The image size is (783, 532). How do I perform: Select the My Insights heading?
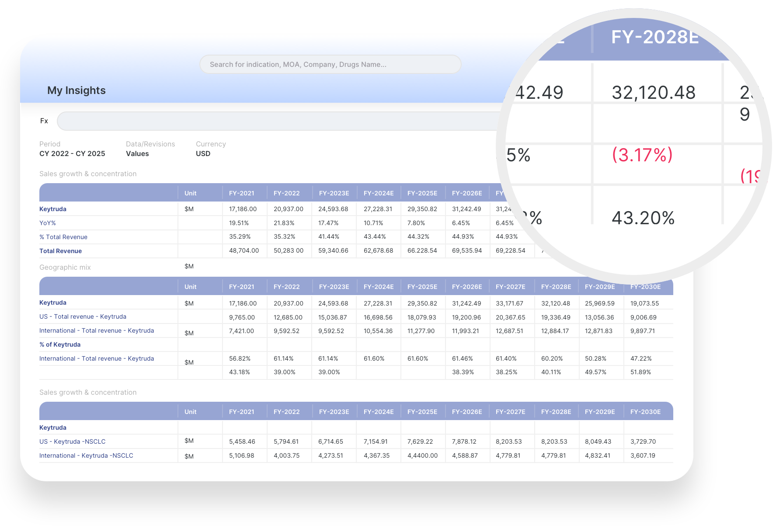[77, 90]
